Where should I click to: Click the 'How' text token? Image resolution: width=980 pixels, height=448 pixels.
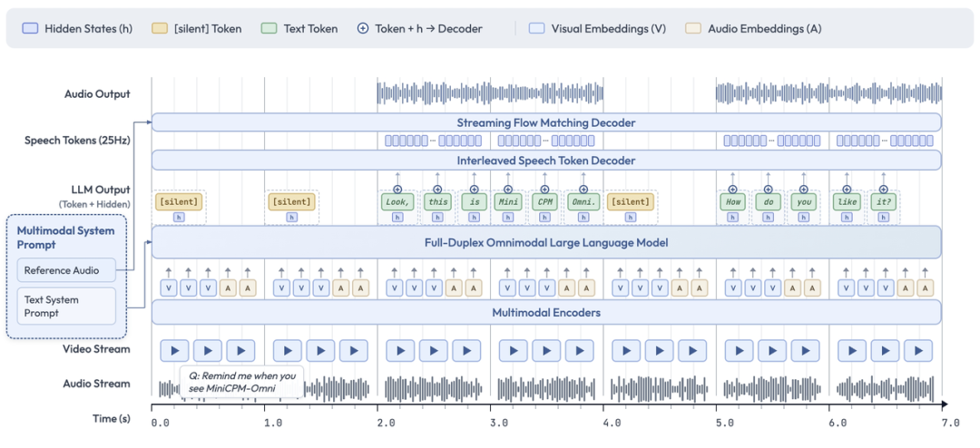pyautogui.click(x=732, y=202)
